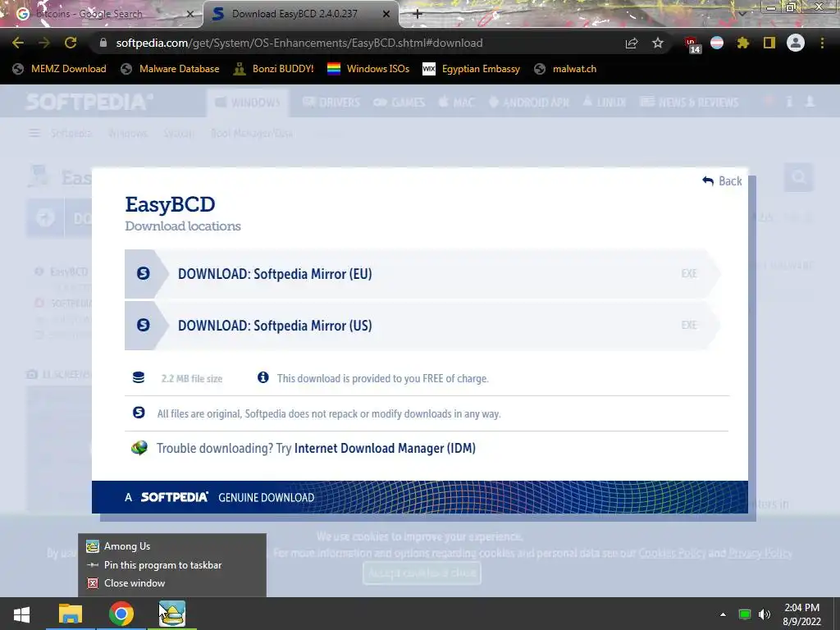Open the Malware Database bookmark

coord(170,69)
